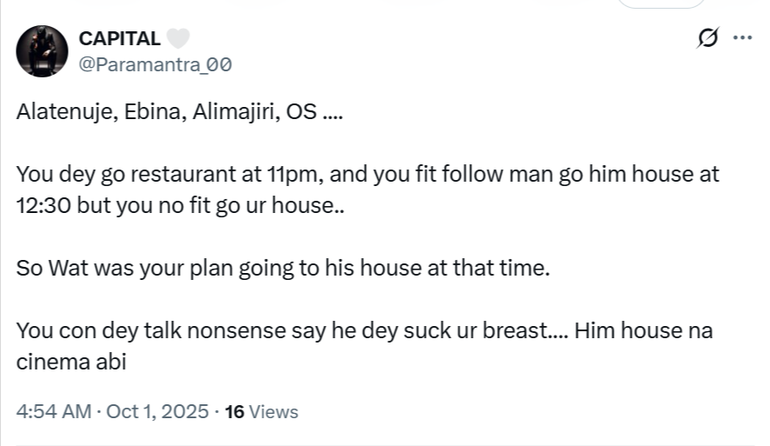Click the line starting You con dey
The height and width of the screenshot is (446, 770).
364,330
